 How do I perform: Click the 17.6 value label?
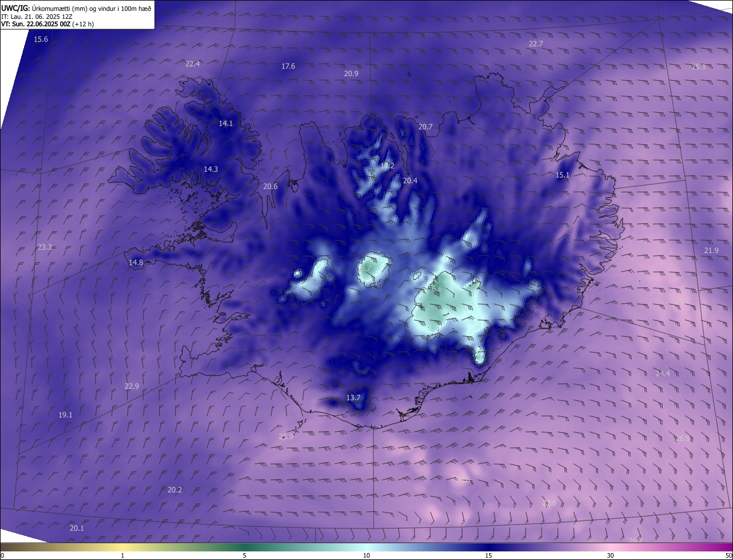288,66
